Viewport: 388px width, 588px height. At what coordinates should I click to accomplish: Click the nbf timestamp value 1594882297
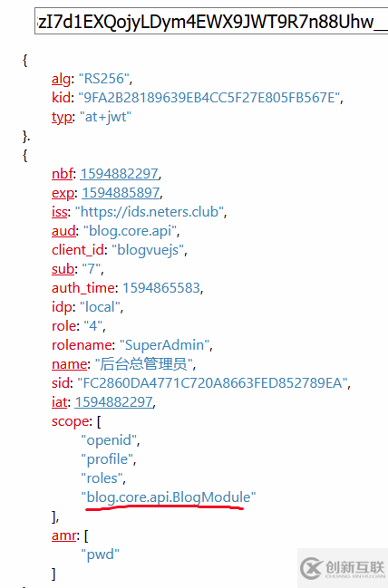[x=120, y=173]
